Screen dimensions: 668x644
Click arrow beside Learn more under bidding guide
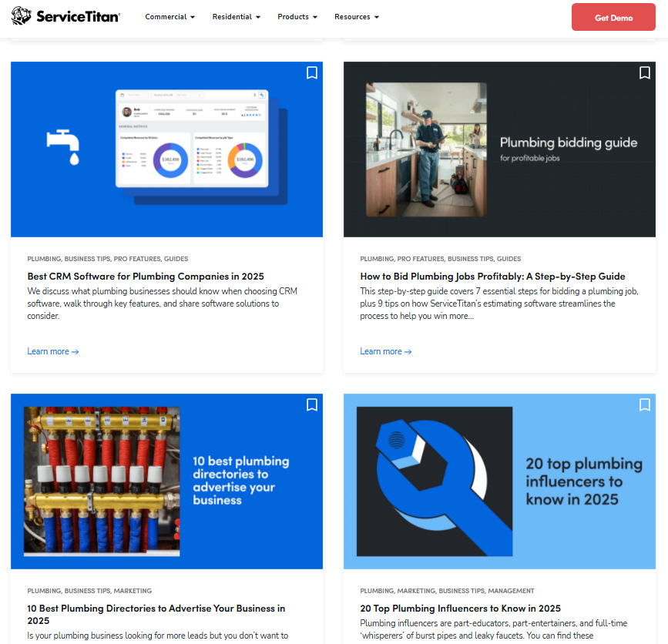pos(408,352)
